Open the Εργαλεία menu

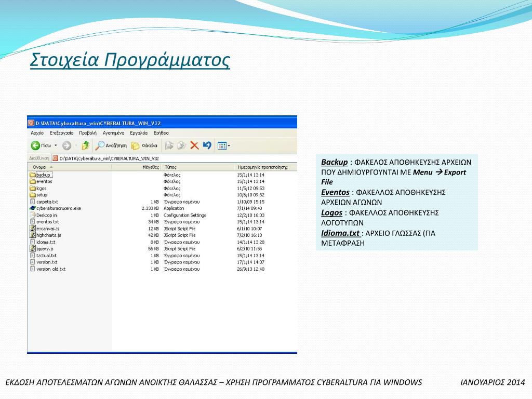pyautogui.click(x=139, y=133)
